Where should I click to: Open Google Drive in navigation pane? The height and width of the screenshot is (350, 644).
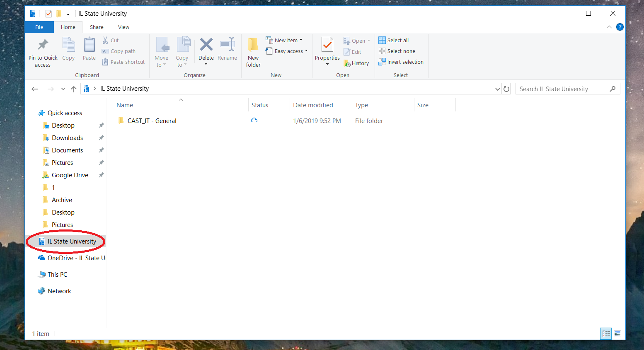70,175
